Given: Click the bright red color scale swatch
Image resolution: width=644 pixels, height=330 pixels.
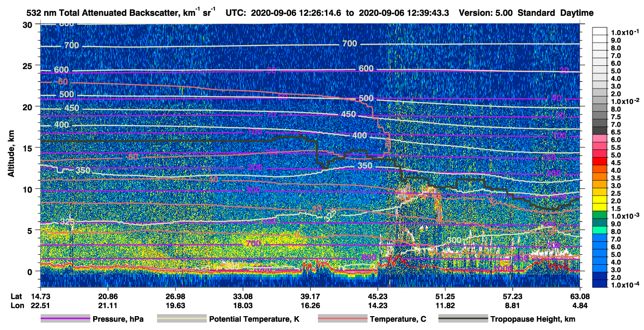Looking at the screenshot, I should tap(600, 161).
